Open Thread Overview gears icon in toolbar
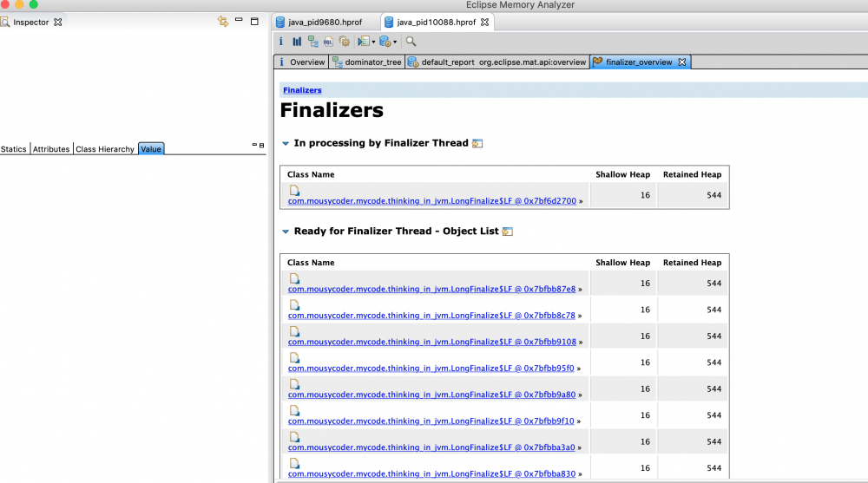868x483 pixels. tap(345, 42)
